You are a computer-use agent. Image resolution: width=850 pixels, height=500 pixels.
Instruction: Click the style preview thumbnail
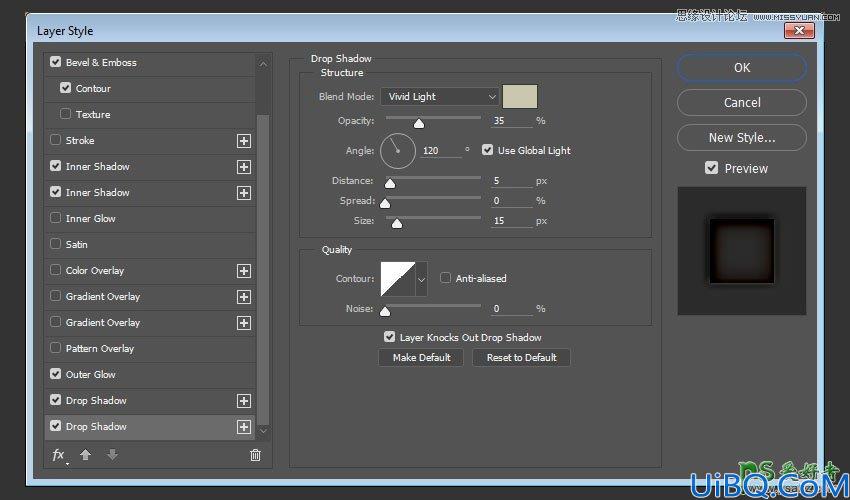click(742, 251)
